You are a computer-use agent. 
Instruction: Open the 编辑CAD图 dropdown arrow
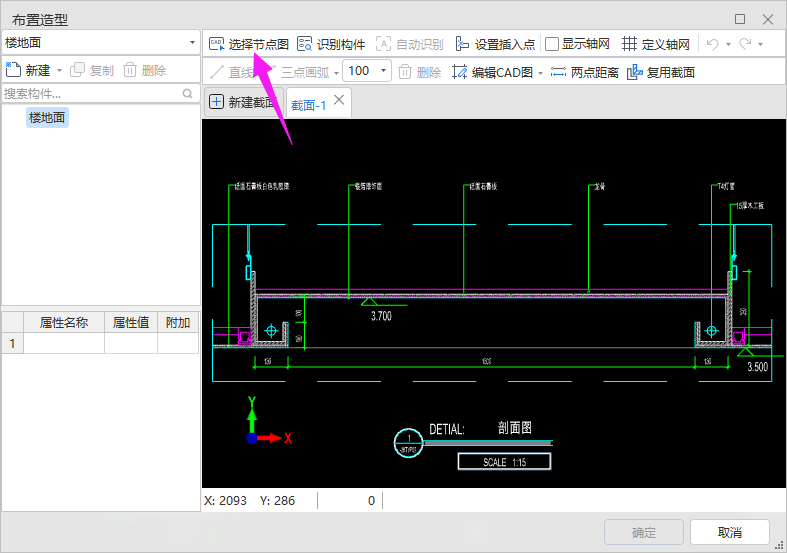pos(541,72)
